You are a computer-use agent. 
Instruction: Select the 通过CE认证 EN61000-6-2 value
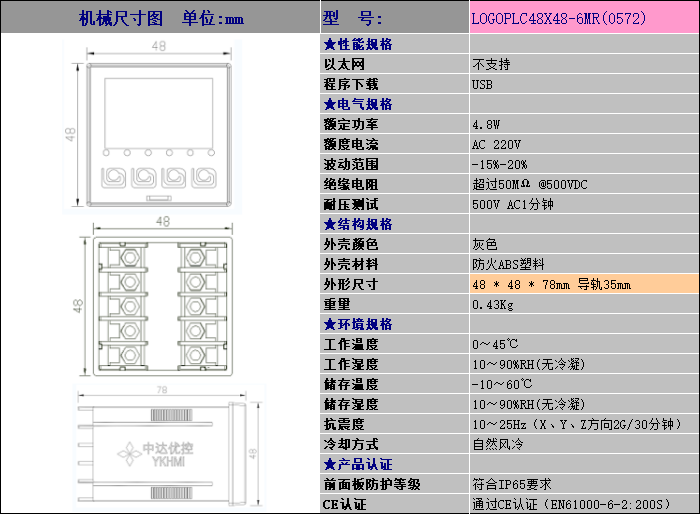571,505
